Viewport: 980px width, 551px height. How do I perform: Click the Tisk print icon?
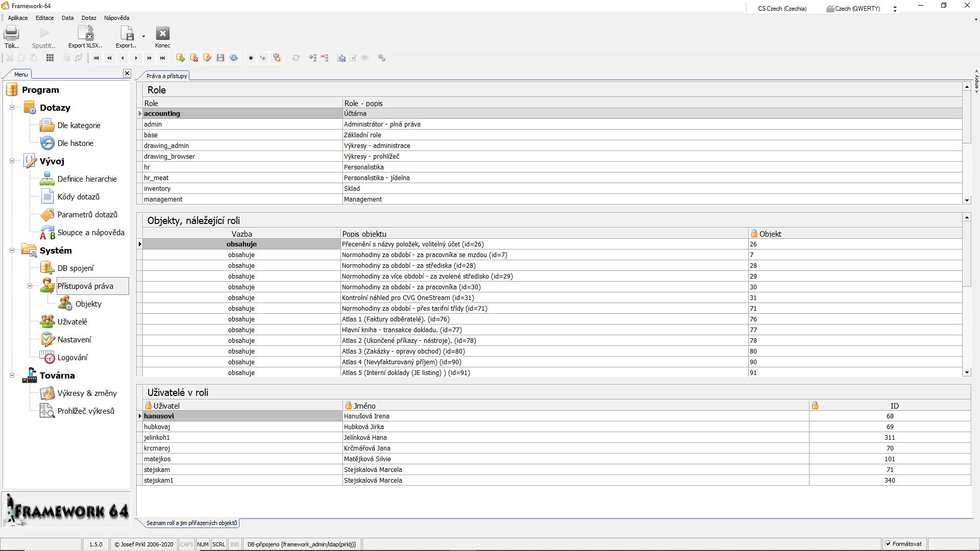coord(11,34)
